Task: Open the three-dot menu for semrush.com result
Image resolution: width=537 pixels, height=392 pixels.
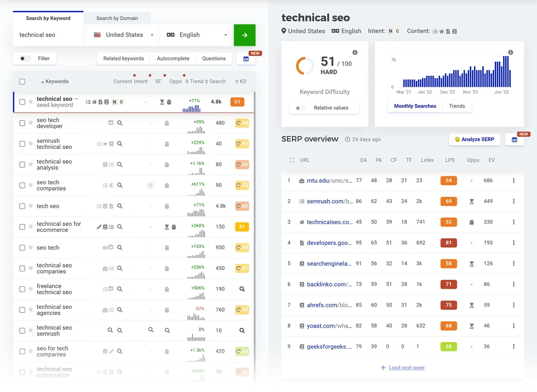Action: pos(513,201)
